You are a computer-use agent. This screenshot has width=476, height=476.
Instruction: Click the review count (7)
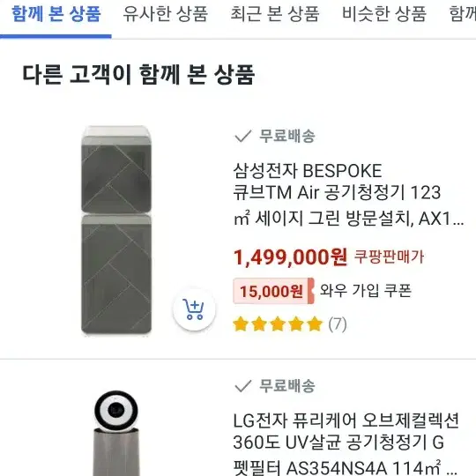pyautogui.click(x=338, y=324)
